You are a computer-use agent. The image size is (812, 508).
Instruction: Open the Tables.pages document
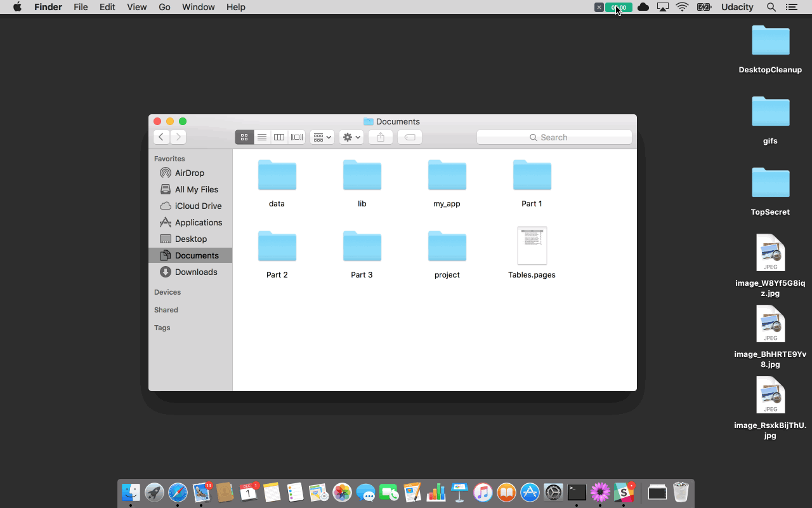(532, 246)
